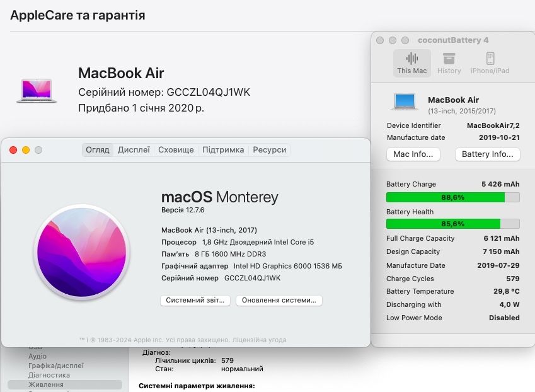535x392 pixels.
Task: Click Стан нормальний in System Report
Action: (x=242, y=369)
